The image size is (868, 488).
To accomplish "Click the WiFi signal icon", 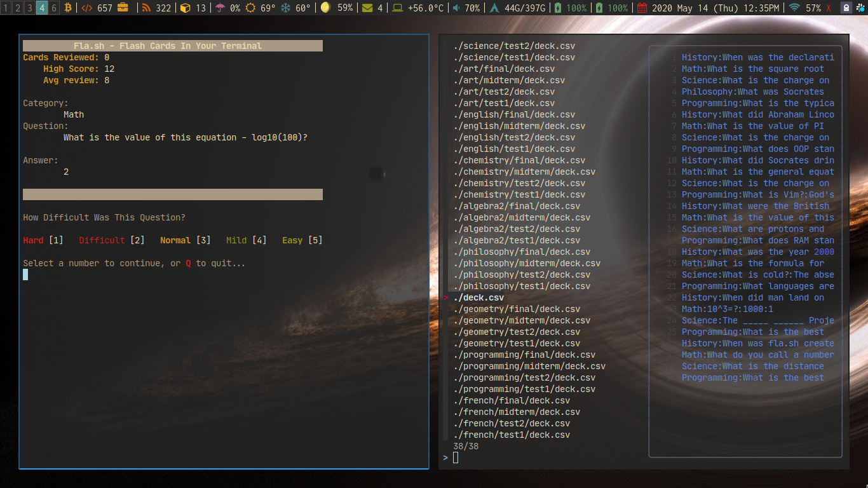I will [794, 8].
